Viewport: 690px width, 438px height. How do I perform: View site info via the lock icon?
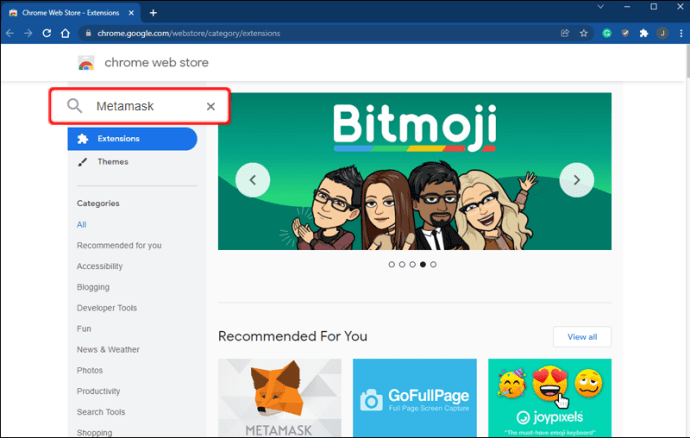[x=88, y=33]
